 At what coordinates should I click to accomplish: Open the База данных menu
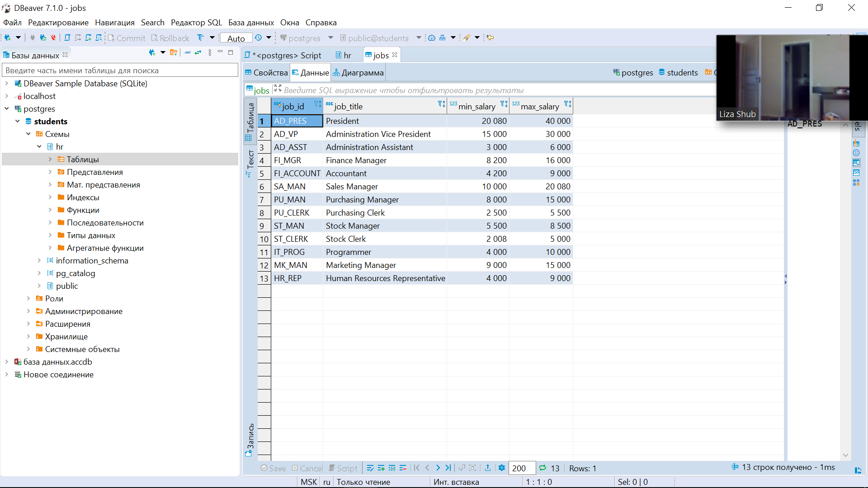coord(251,23)
